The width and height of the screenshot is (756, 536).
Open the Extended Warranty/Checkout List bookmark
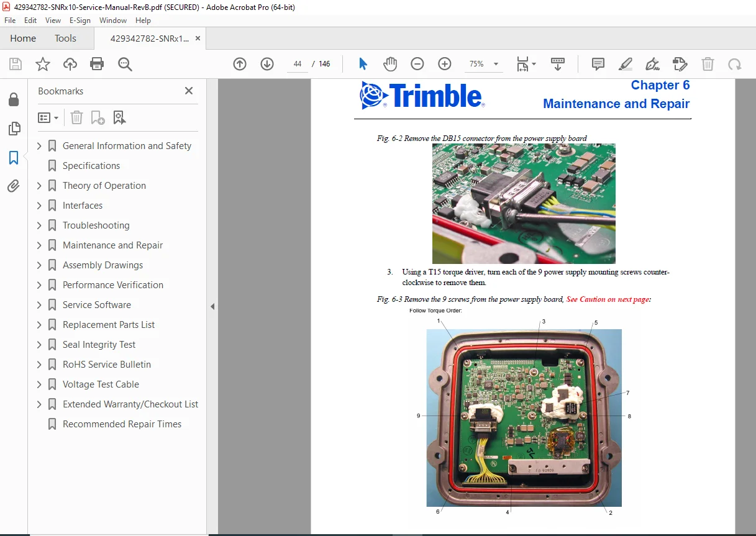coord(130,404)
